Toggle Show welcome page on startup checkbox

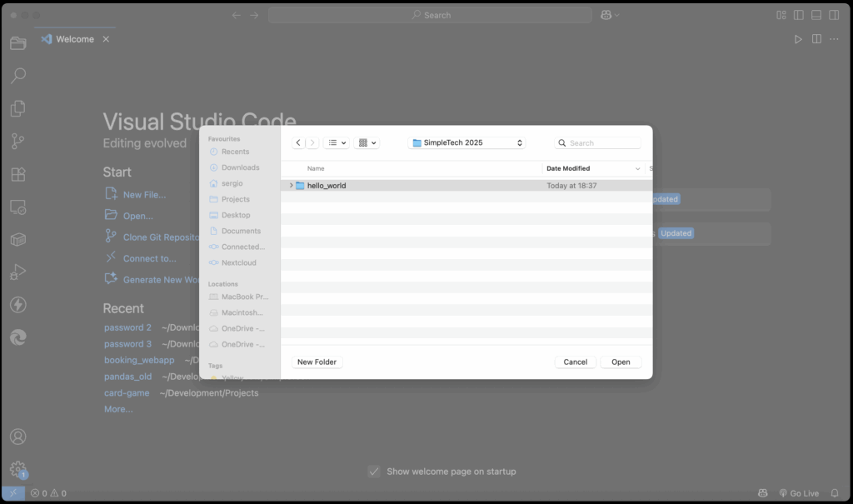point(374,472)
